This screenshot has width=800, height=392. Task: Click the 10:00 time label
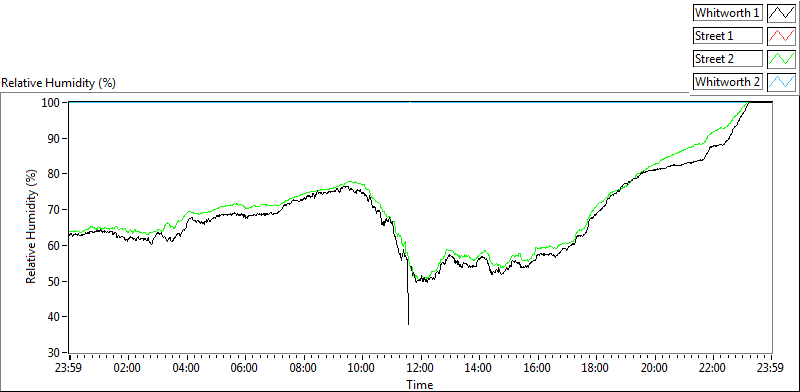[362, 368]
